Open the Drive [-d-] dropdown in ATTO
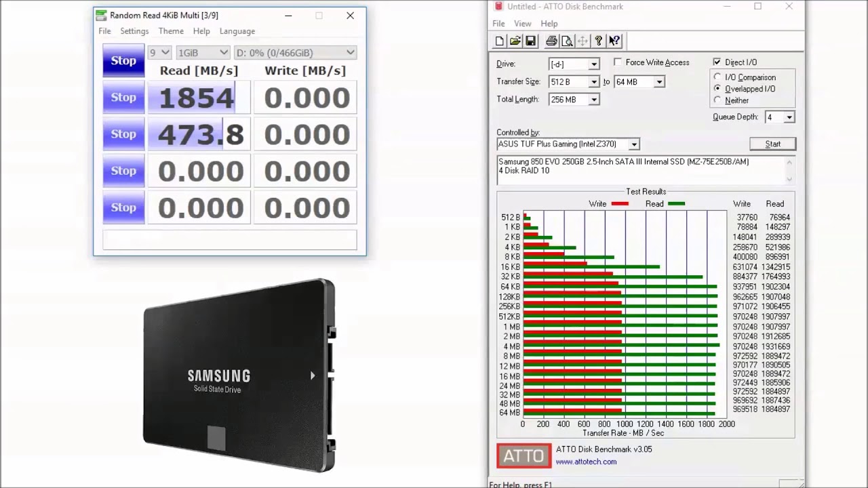This screenshot has height=488, width=868. (x=594, y=64)
